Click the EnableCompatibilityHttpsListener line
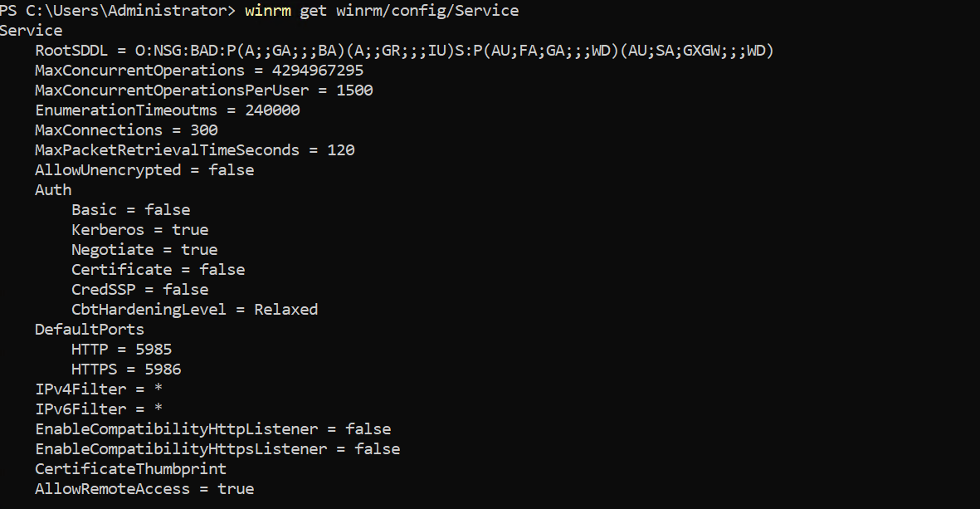The width and height of the screenshot is (980, 509). 217,449
